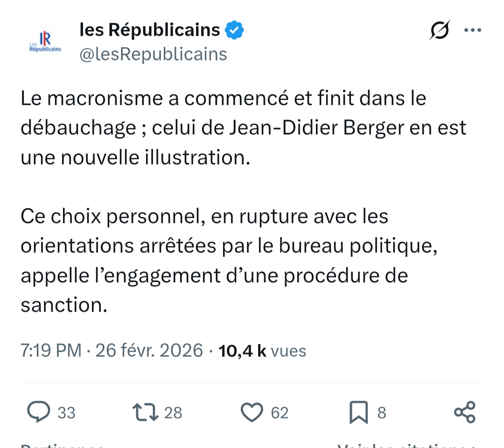Open the @lesRepublicains handle link
The image size is (504, 448).
coord(153,54)
